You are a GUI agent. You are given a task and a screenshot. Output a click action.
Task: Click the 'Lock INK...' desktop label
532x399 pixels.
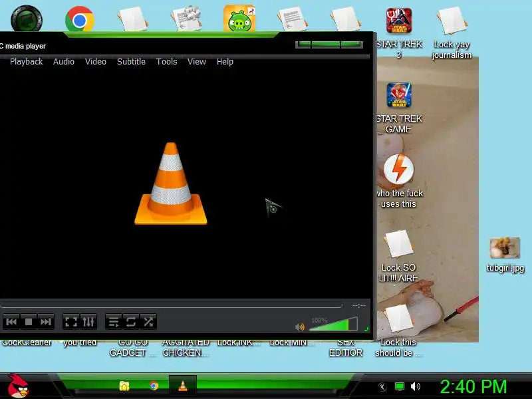pos(239,343)
